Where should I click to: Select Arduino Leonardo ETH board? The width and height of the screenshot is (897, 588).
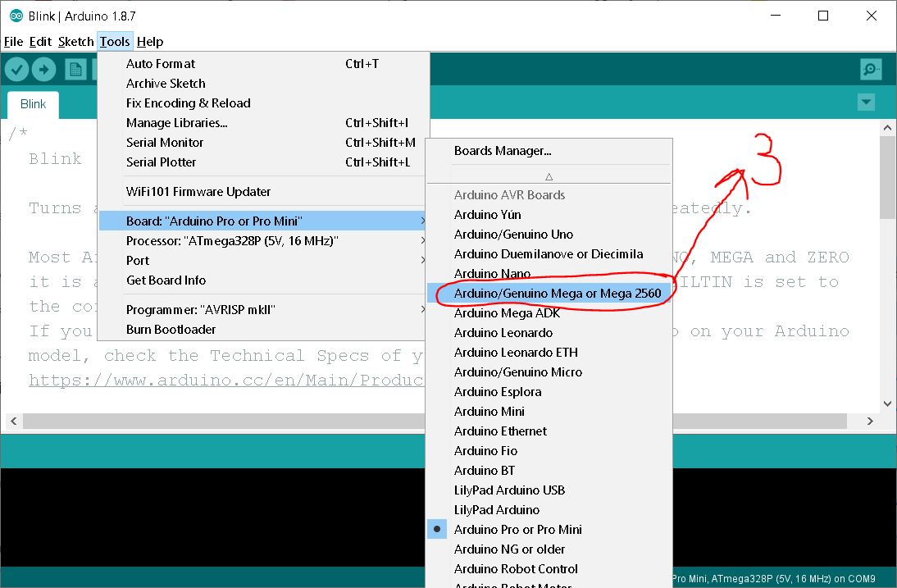549,353
